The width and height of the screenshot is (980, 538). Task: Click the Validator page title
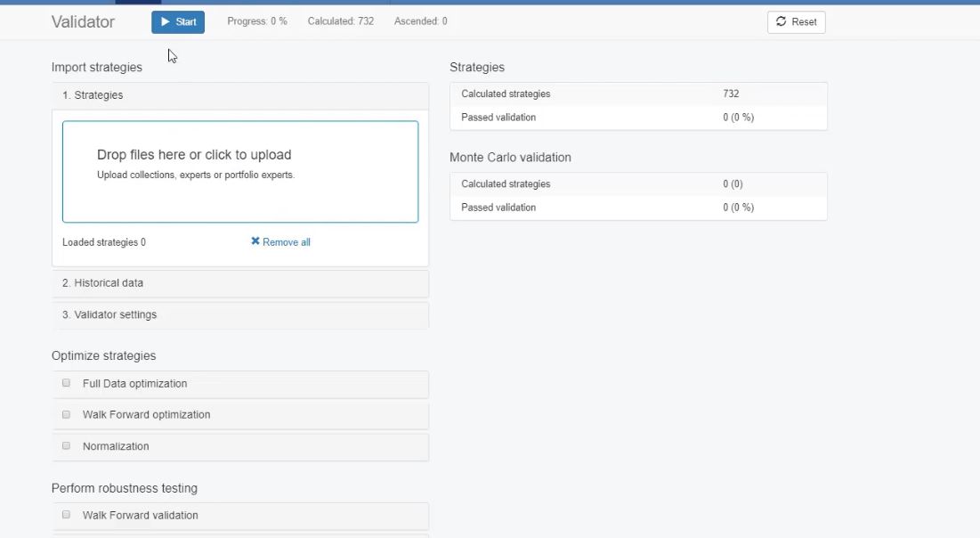point(83,22)
